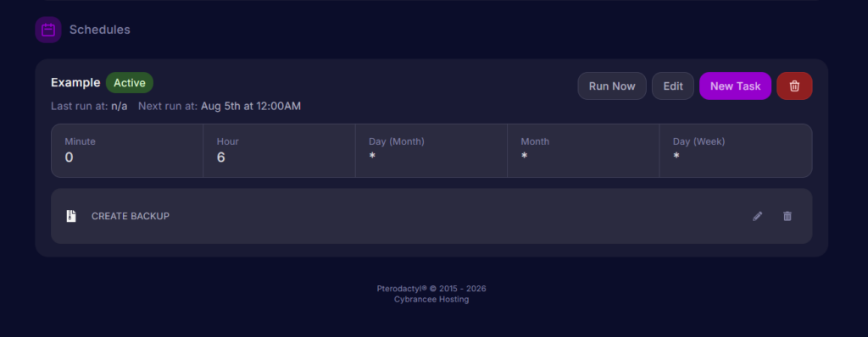This screenshot has width=868, height=337.
Task: Click the Hour cron cell showing 6
Action: pyautogui.click(x=279, y=151)
